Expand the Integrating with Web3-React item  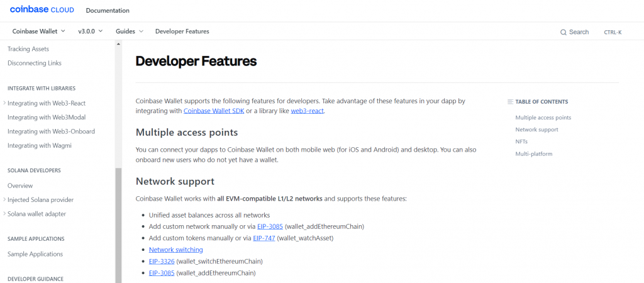click(x=4, y=103)
